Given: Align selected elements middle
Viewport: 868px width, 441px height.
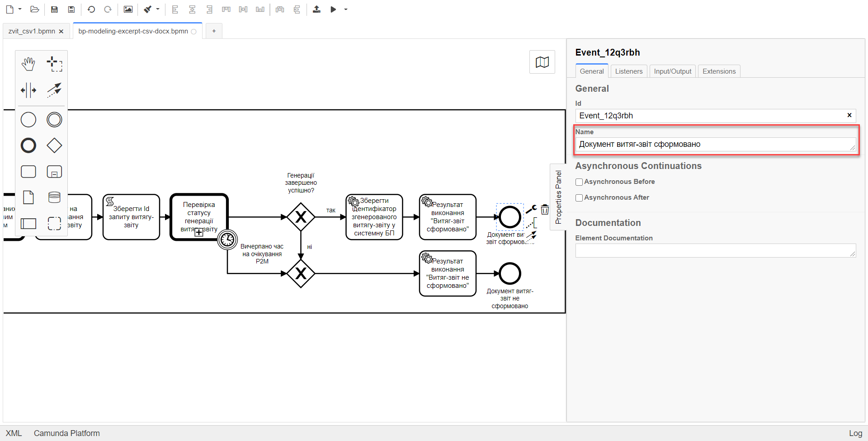Looking at the screenshot, I should [243, 9].
